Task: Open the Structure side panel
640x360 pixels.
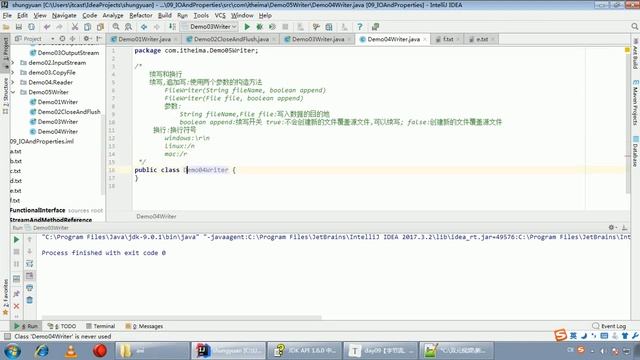Action: (x=5, y=95)
